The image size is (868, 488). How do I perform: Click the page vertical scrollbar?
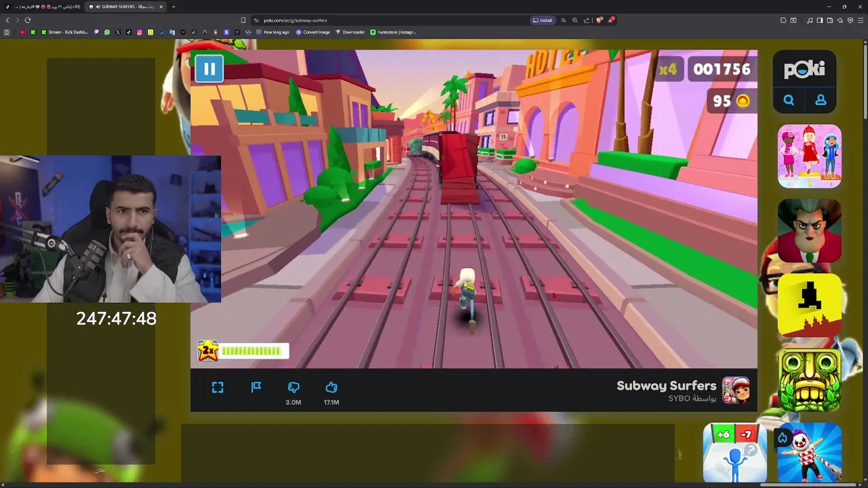(865, 81)
